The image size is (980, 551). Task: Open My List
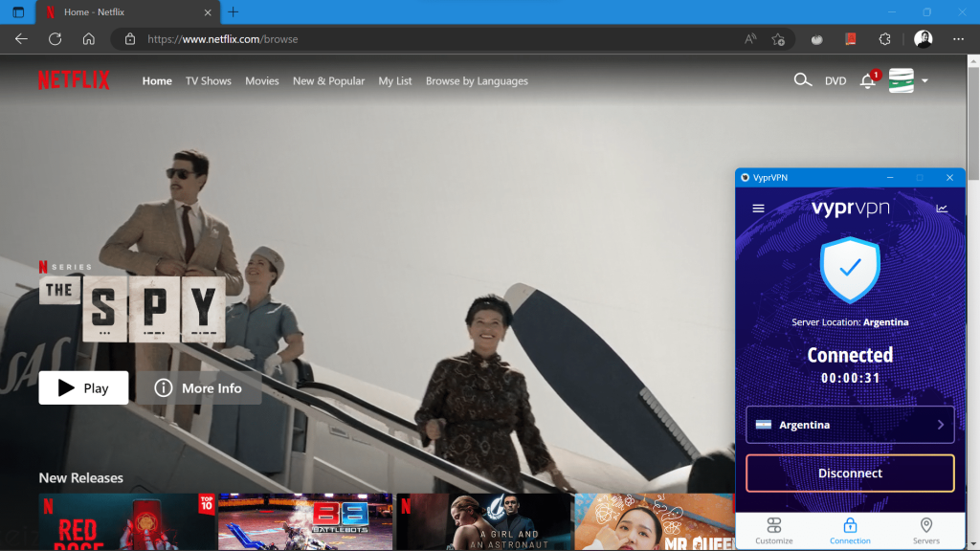[395, 81]
